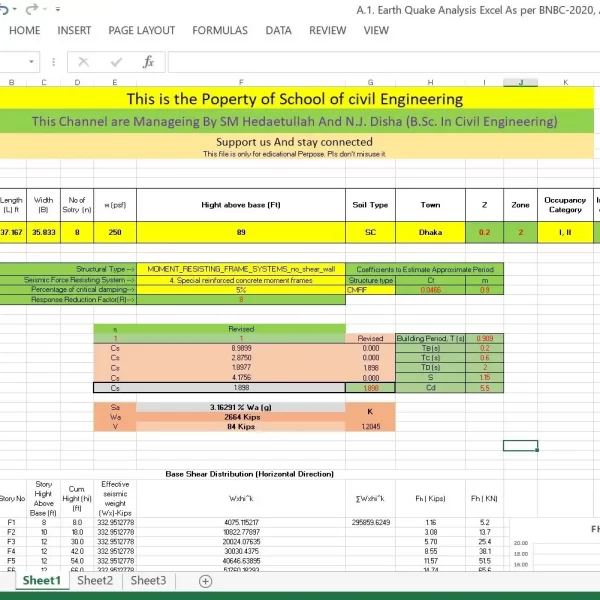The height and width of the screenshot is (600, 600).
Task: Click the Enter checkmark formula bar icon
Action: tap(116, 62)
